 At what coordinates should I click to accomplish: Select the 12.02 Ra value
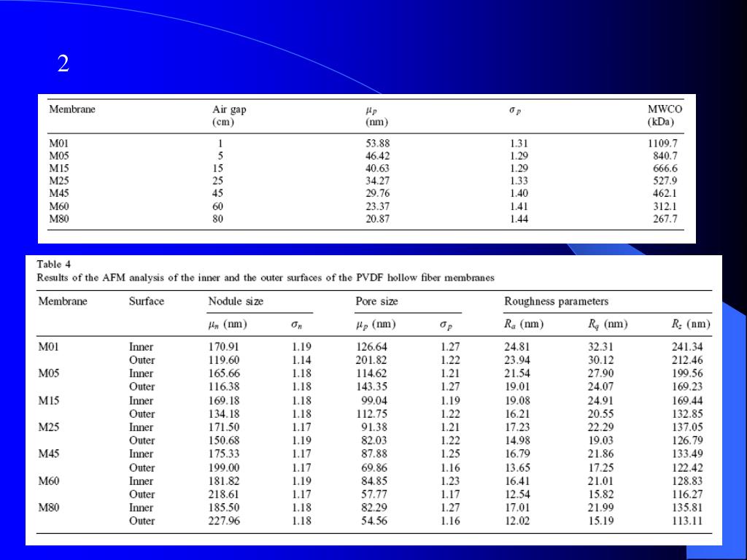click(517, 521)
